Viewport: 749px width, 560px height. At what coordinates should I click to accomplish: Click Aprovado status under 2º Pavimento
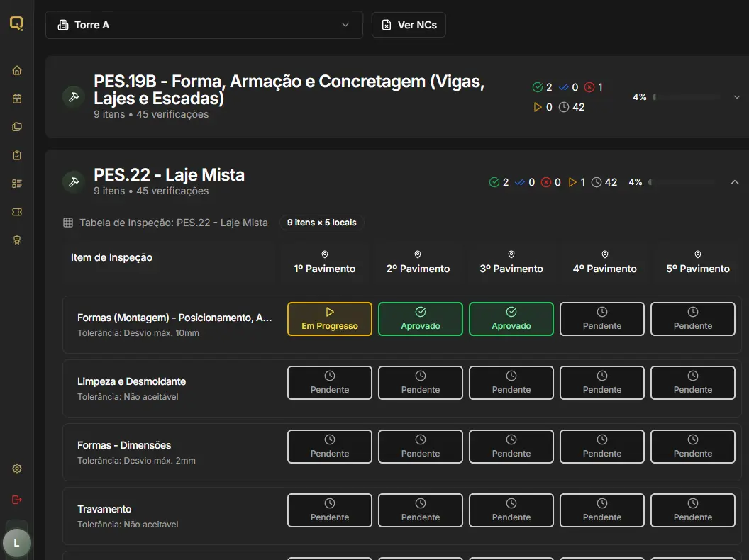[x=421, y=319]
